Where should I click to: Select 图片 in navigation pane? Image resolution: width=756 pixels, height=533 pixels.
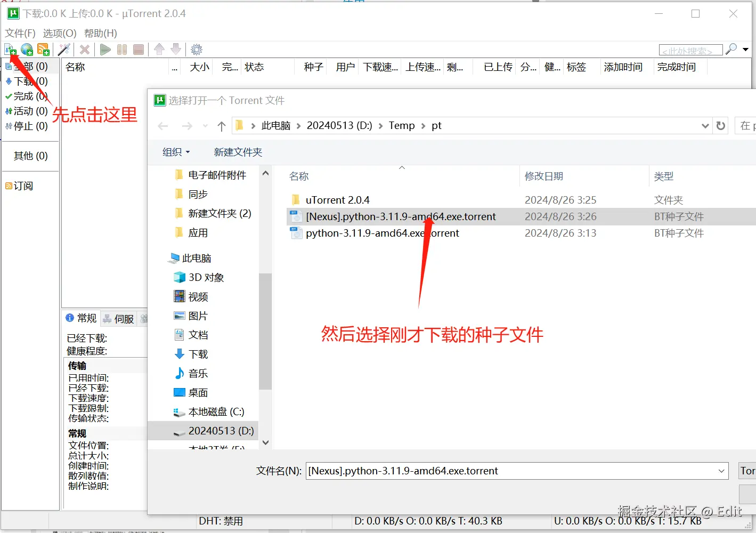(191, 316)
